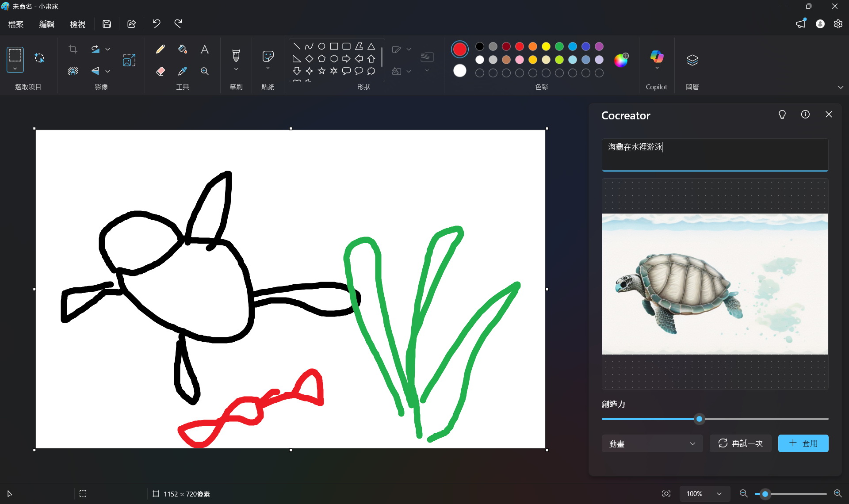
Task: Select the yellow color swatch
Action: (x=546, y=46)
